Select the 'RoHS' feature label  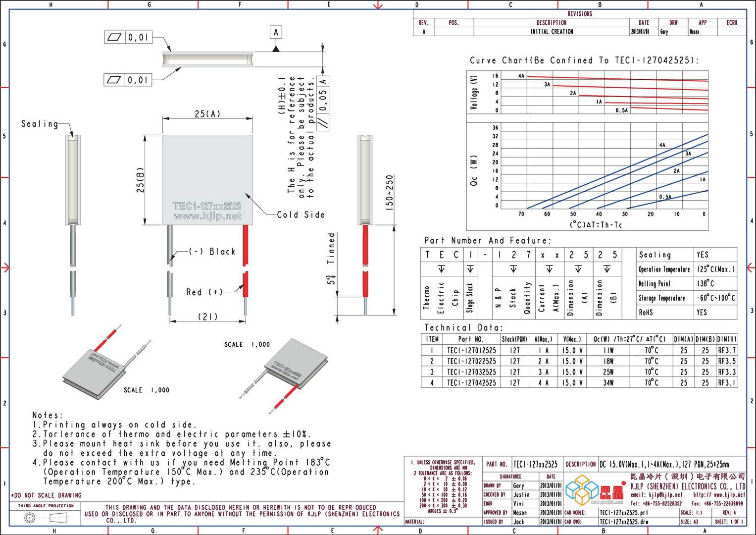tap(646, 313)
